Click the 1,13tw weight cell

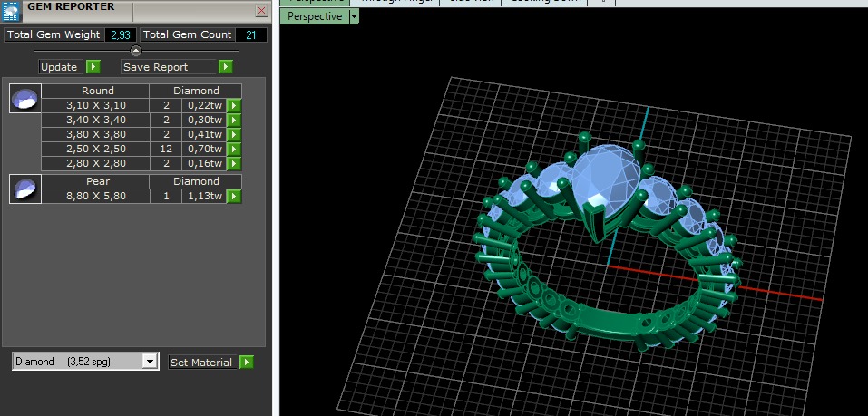(204, 196)
